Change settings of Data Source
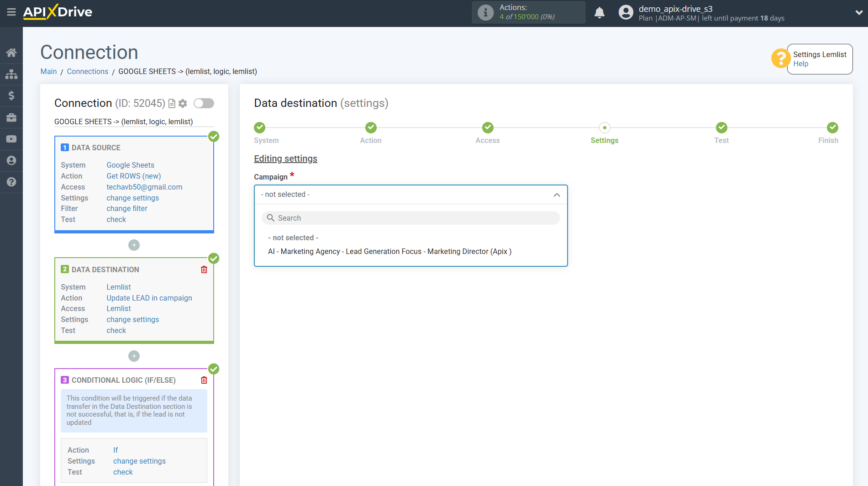The width and height of the screenshot is (868, 486). tap(132, 198)
